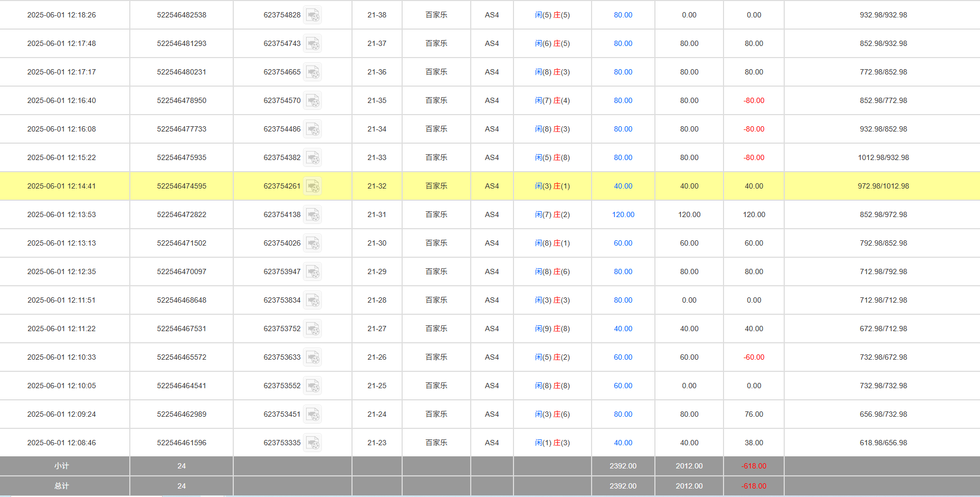The height and width of the screenshot is (497, 980).
Task: Click the red -618.00 total in 总计 row
Action: (754, 486)
